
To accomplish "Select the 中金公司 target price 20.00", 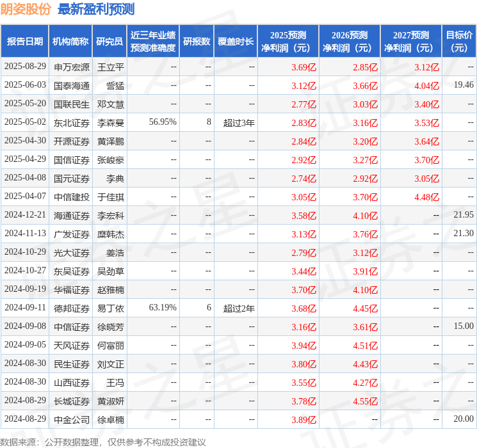I will (x=464, y=419).
